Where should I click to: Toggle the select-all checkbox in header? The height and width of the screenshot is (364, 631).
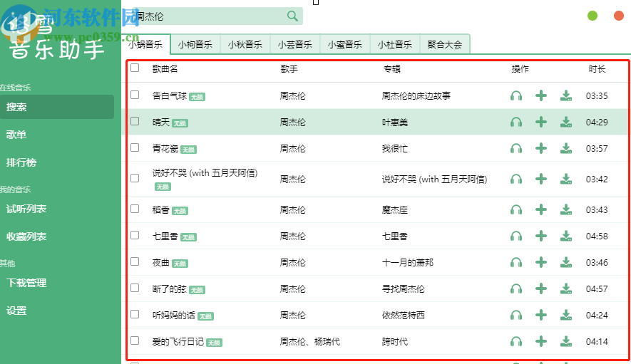coord(135,68)
